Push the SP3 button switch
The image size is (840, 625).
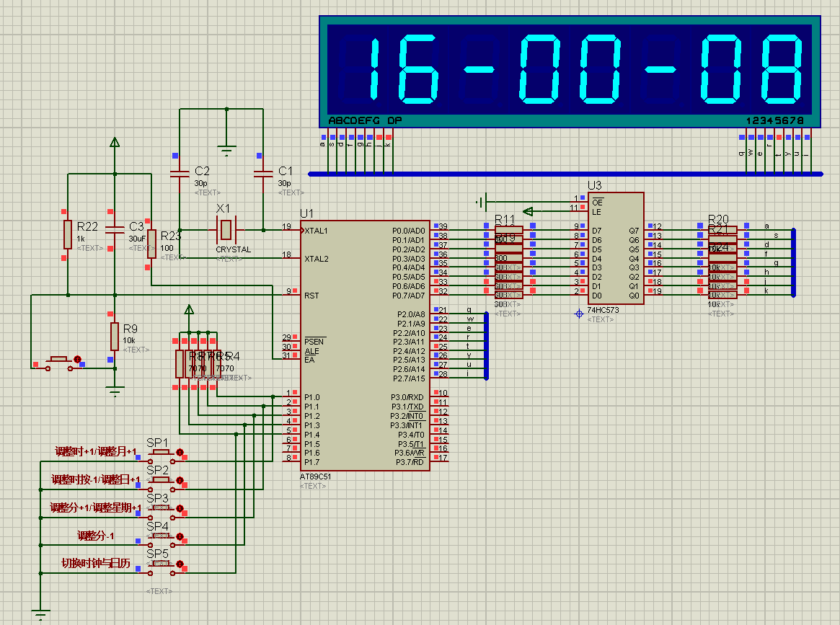(162, 511)
